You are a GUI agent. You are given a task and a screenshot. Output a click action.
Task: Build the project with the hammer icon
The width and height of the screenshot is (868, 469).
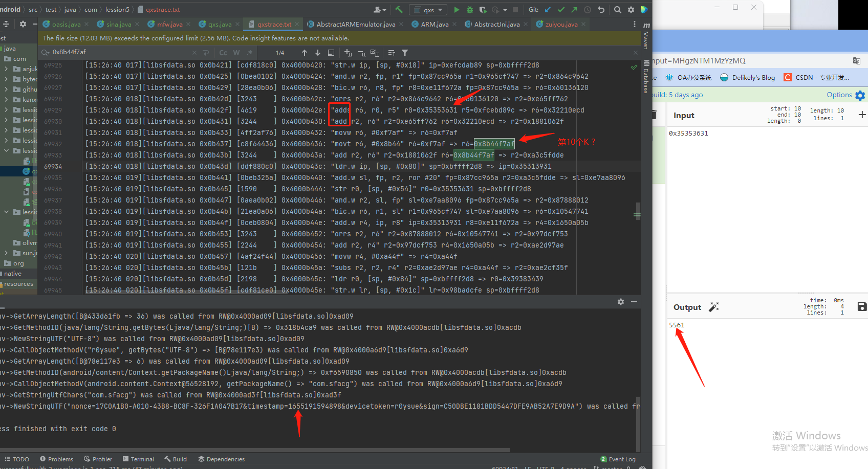click(x=399, y=9)
